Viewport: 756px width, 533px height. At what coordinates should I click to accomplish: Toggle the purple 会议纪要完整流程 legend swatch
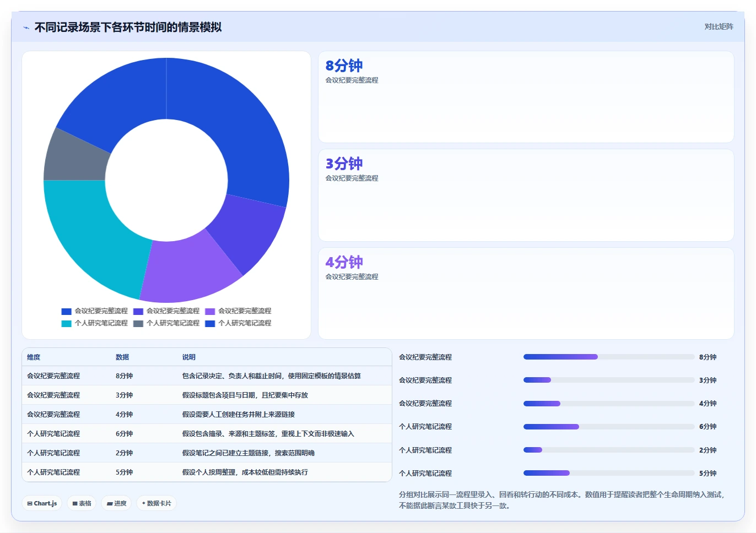(x=210, y=312)
